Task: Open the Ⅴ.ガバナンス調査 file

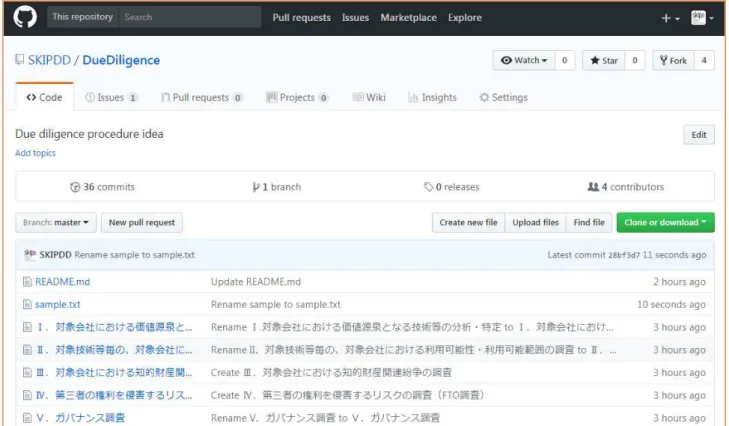Action: click(80, 418)
